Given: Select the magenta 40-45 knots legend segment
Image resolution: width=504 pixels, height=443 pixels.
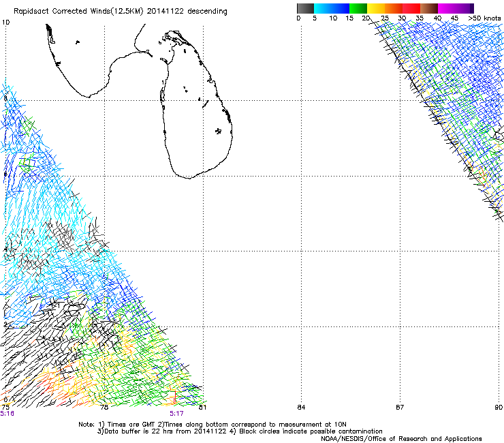Looking at the screenshot, I should coord(447,8).
